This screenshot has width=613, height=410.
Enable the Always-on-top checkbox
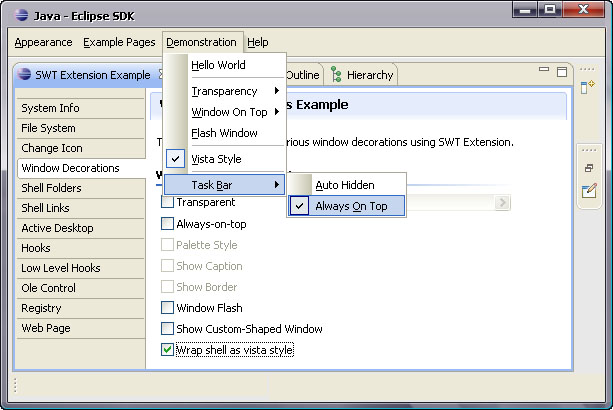point(167,224)
